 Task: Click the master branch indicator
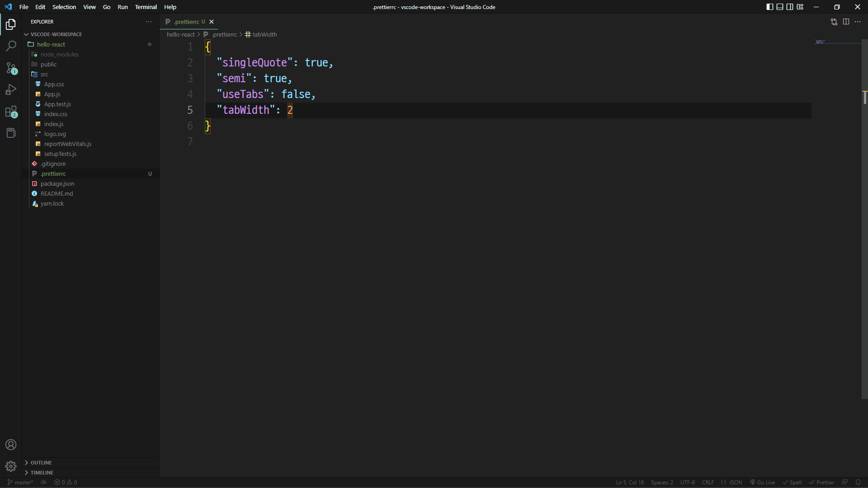(20, 482)
